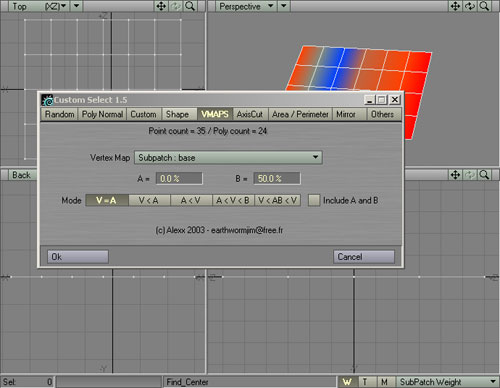
Task: Click the Custom Select dialog title icon
Action: click(x=47, y=100)
